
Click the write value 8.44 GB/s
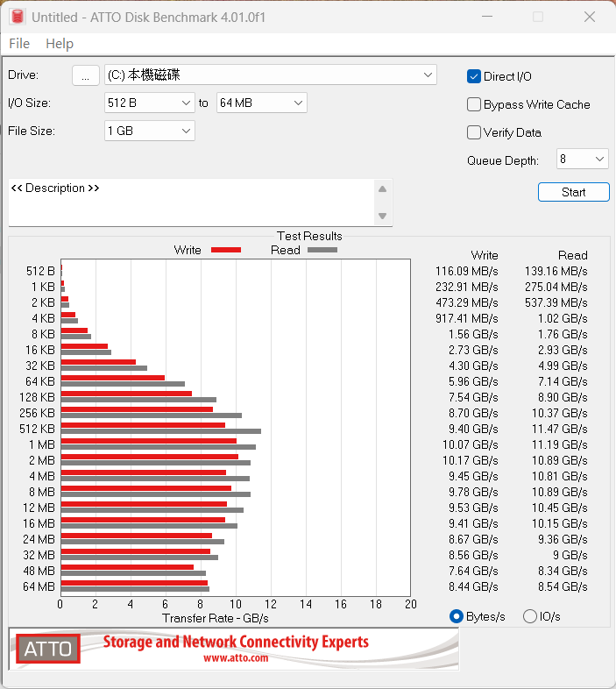473,586
